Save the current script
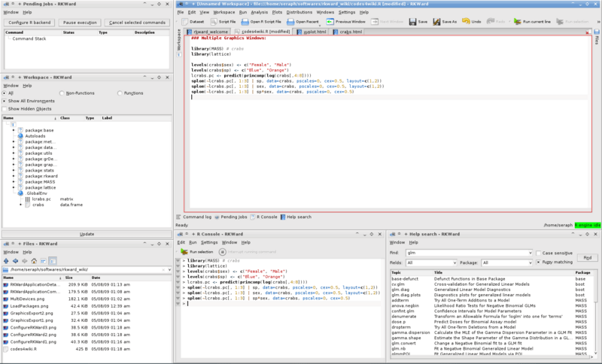 pyautogui.click(x=418, y=22)
